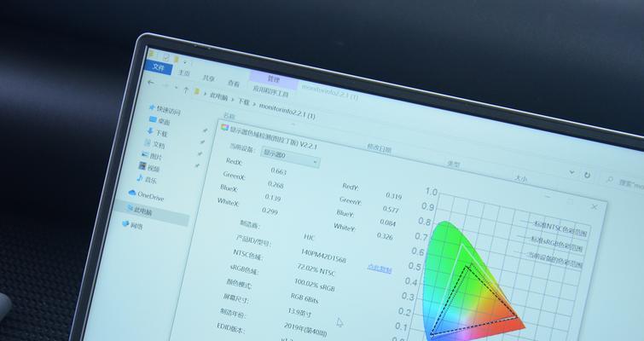Click 下载 in the address breadcrumb

coord(244,101)
